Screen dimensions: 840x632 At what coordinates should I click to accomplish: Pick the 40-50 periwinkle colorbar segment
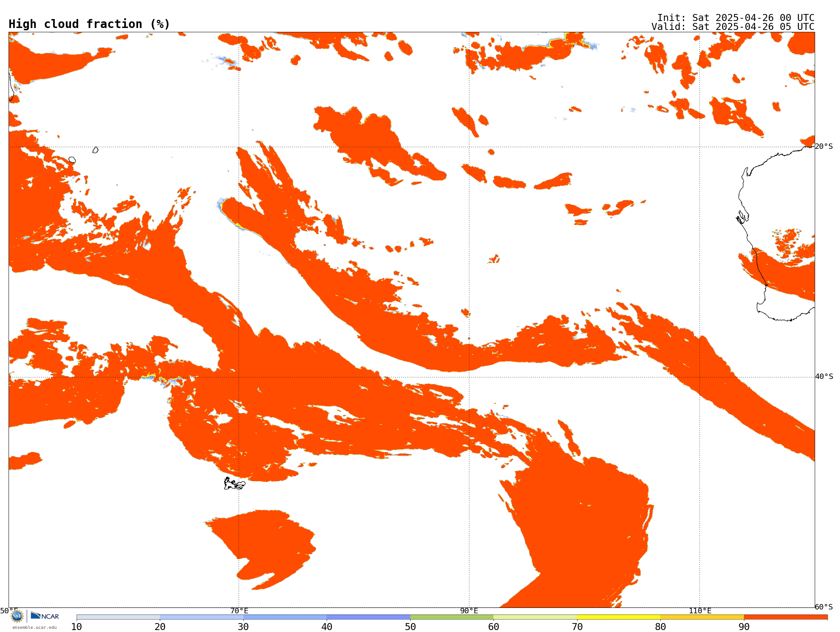click(x=369, y=617)
